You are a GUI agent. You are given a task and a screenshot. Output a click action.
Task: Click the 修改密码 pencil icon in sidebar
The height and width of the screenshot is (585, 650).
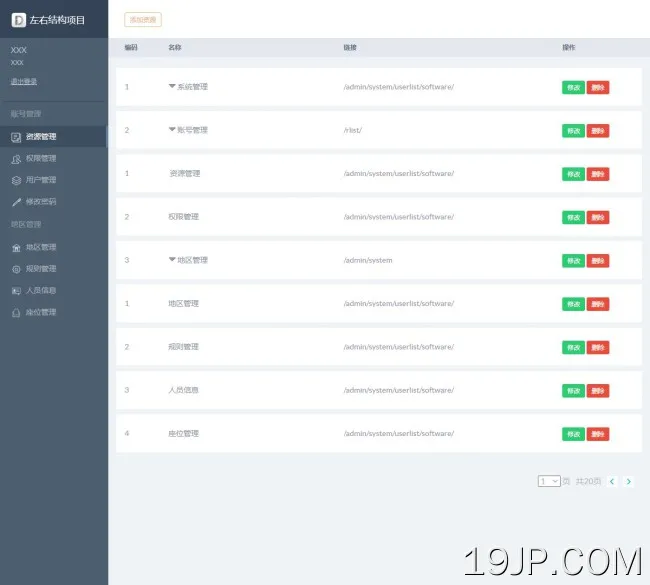coord(16,202)
